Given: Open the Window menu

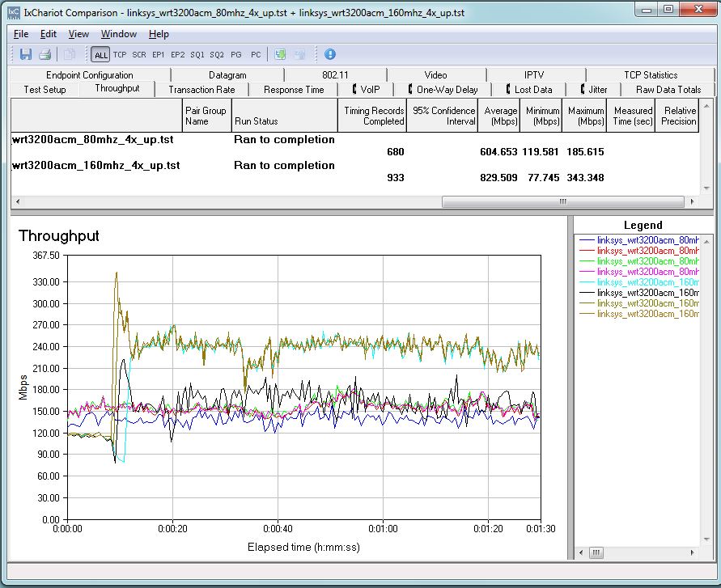Looking at the screenshot, I should pos(119,34).
